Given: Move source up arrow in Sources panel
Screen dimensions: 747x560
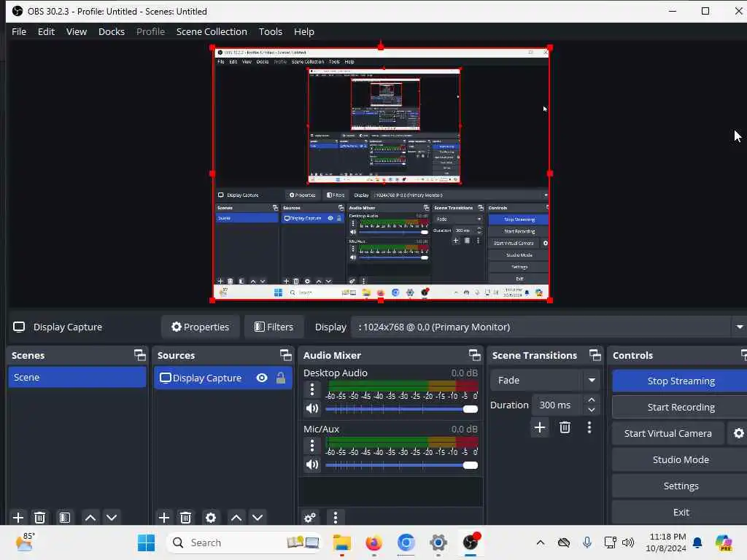Looking at the screenshot, I should 236,518.
